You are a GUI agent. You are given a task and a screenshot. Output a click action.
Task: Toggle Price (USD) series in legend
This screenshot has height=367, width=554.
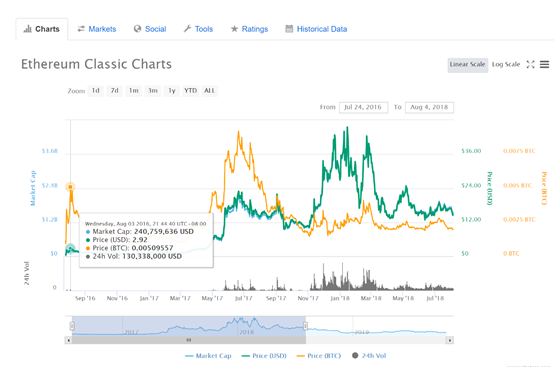point(264,356)
